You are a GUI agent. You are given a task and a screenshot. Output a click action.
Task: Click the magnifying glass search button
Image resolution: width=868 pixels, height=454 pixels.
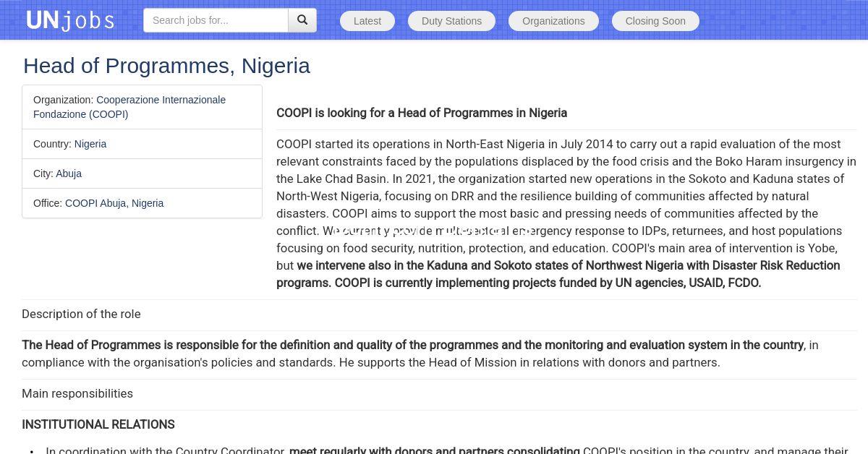(x=302, y=20)
